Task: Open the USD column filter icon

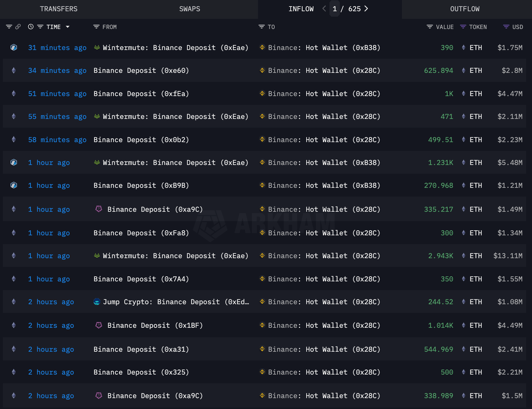Action: (506, 27)
